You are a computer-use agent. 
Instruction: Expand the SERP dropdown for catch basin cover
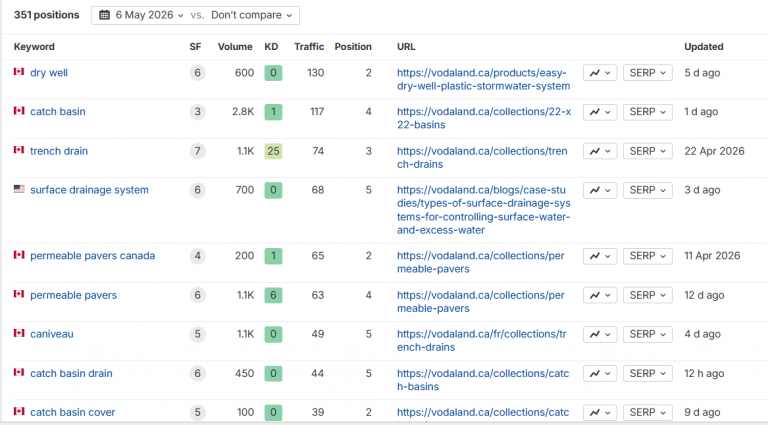648,413
